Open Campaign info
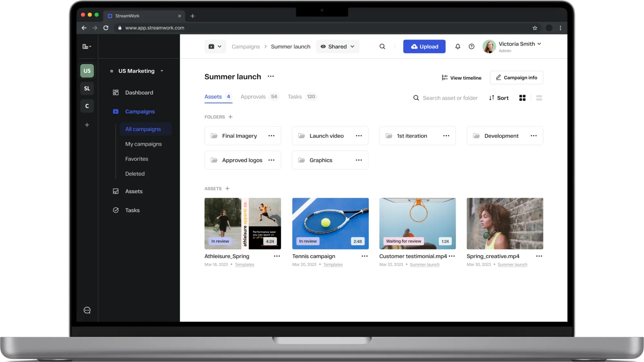Screen dimensions: 644x362 coord(516,78)
